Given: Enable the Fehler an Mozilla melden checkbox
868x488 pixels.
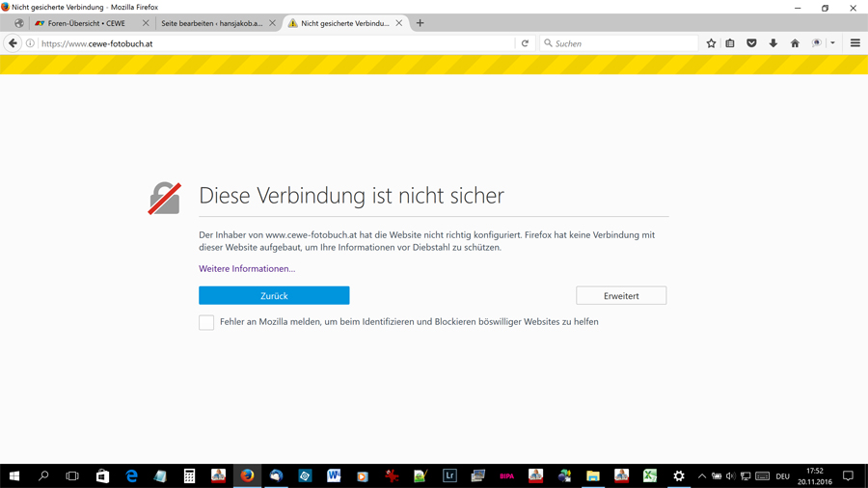Looking at the screenshot, I should point(206,322).
